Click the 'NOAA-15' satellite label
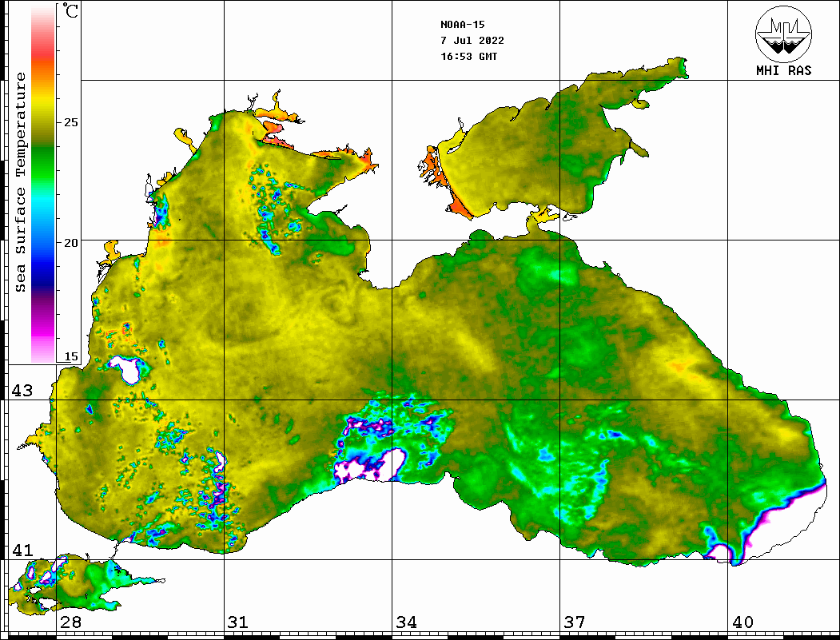 click(x=462, y=25)
